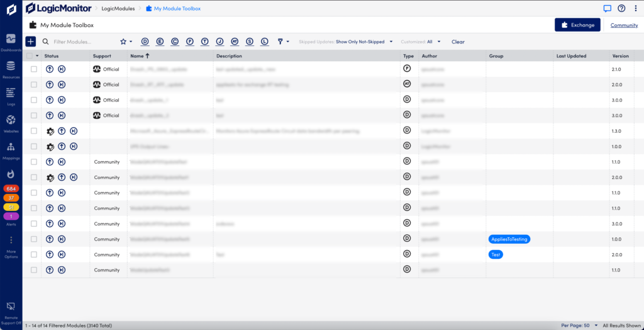
Task: Click the Exchange button
Action: [x=577, y=25]
